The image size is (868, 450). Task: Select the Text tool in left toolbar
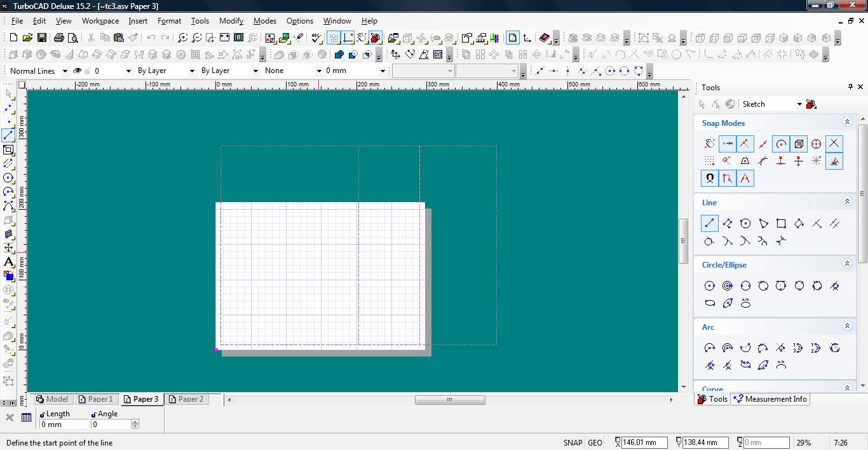point(8,262)
